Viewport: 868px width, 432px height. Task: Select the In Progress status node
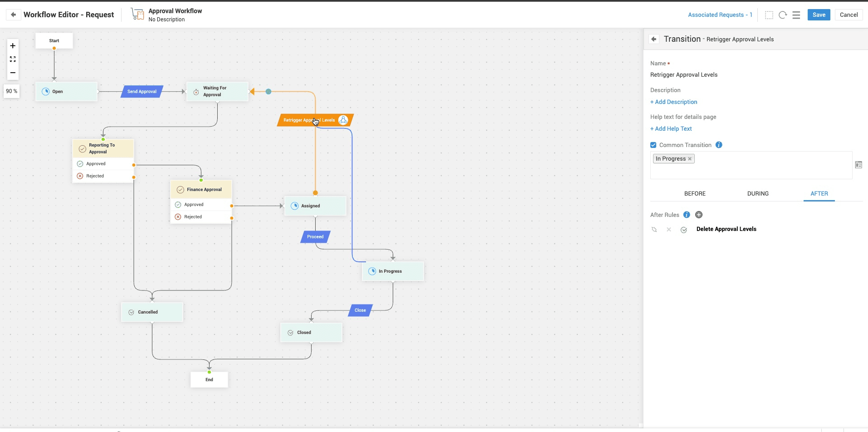(393, 271)
